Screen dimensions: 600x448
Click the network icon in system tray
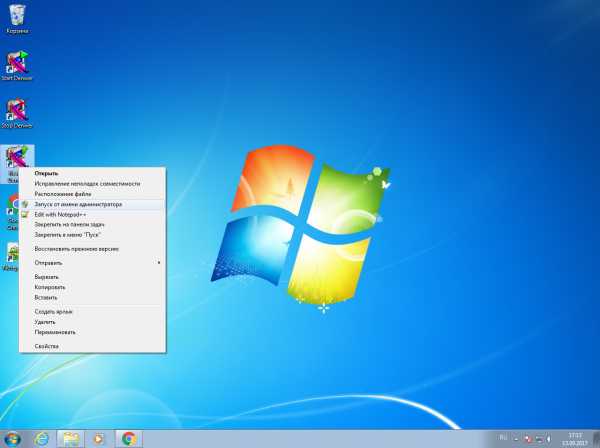[539, 438]
